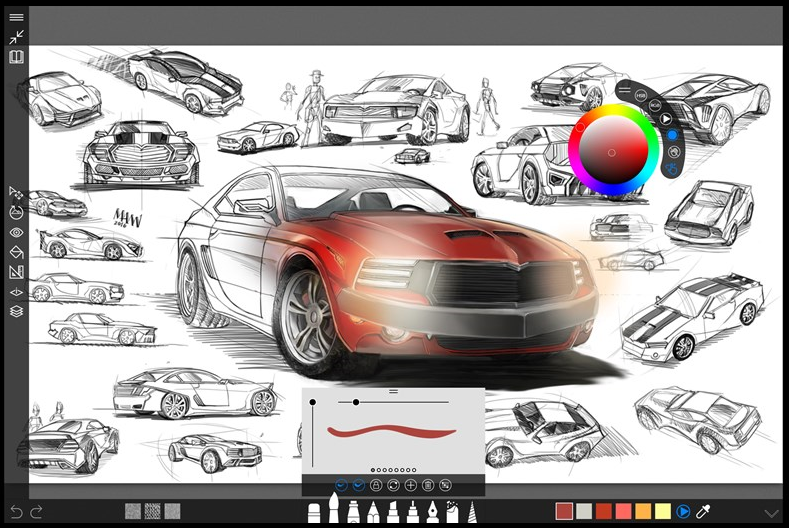
Task: Open the book reference icon
Action: 17,56
